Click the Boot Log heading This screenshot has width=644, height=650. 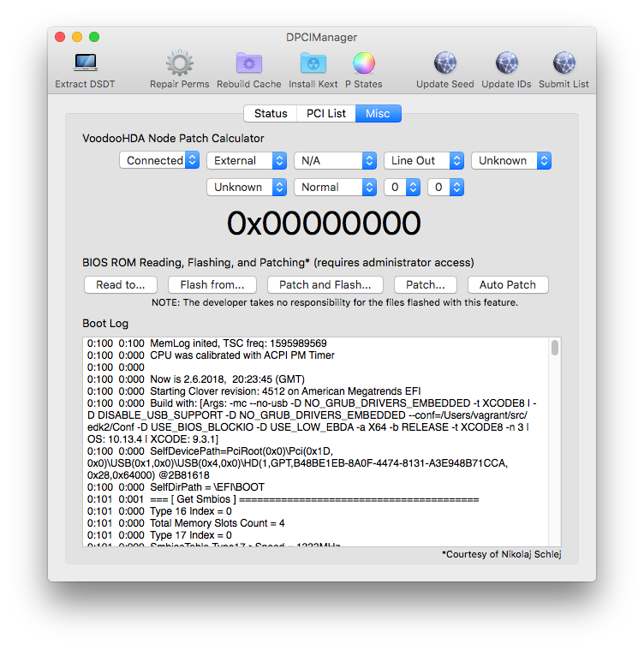pyautogui.click(x=105, y=324)
